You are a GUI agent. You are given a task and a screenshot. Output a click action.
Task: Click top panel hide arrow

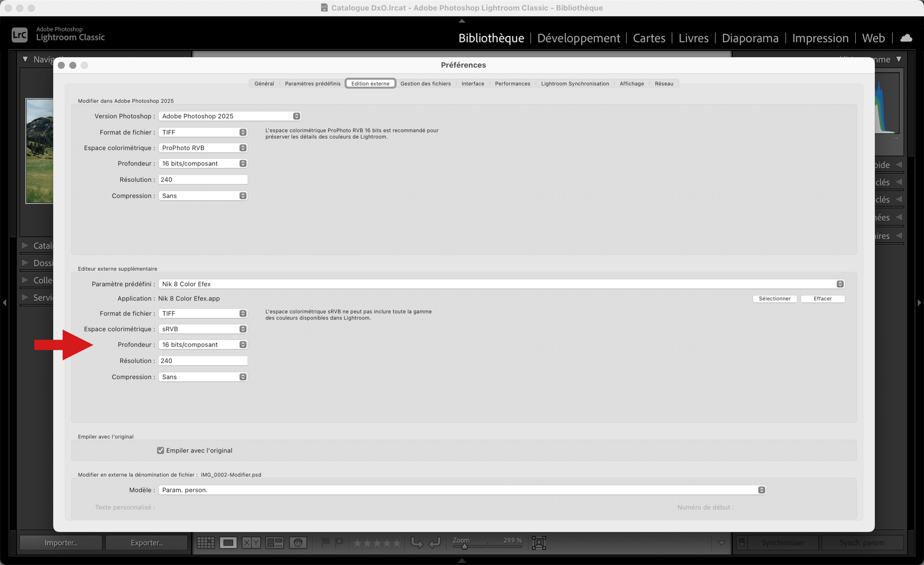tap(462, 21)
